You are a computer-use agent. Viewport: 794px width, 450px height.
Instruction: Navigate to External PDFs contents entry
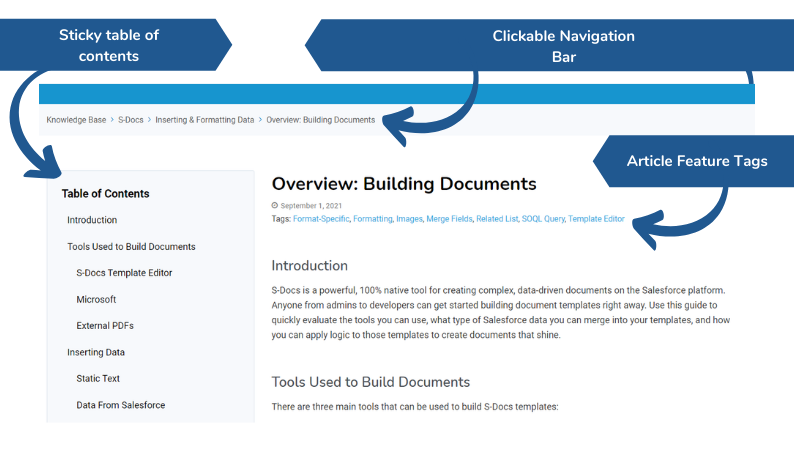click(105, 326)
